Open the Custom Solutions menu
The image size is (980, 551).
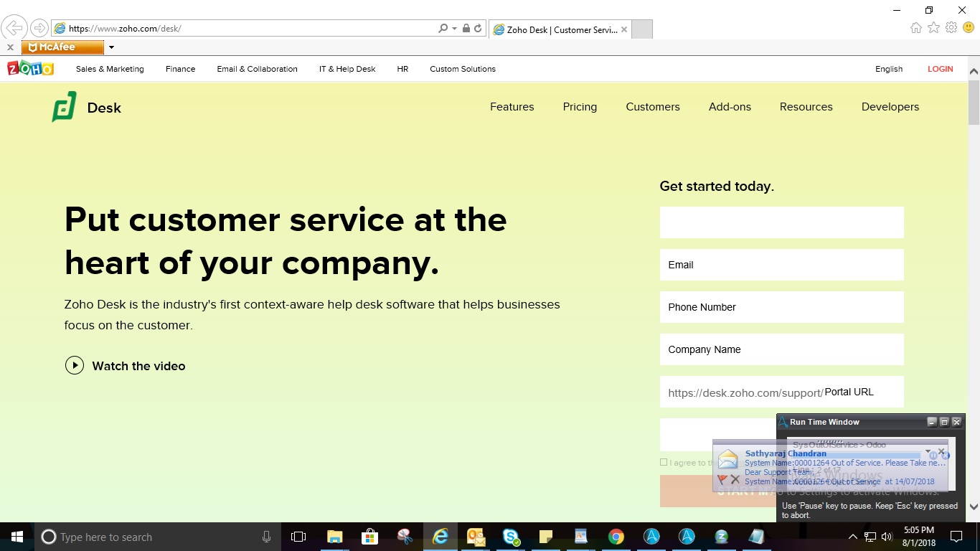[x=463, y=69]
